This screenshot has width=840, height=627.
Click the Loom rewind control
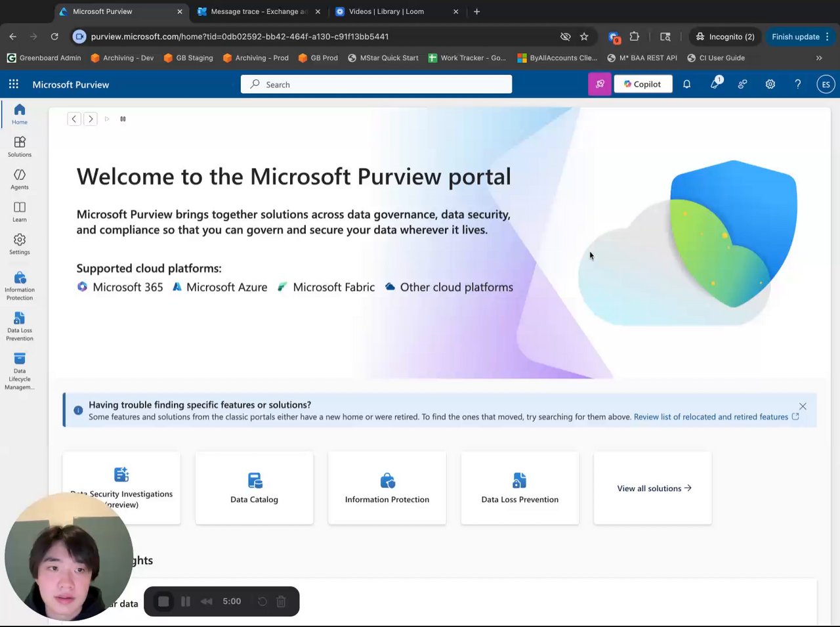(x=207, y=601)
